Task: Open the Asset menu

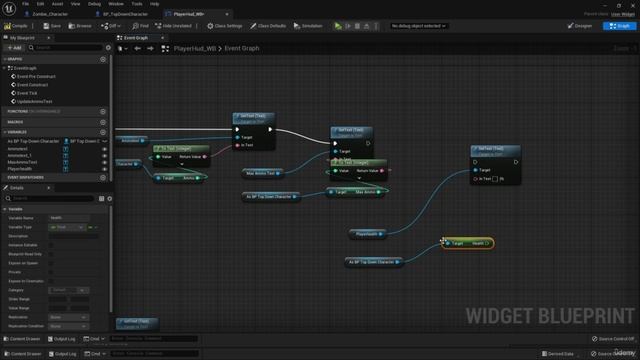Action: pos(57,4)
